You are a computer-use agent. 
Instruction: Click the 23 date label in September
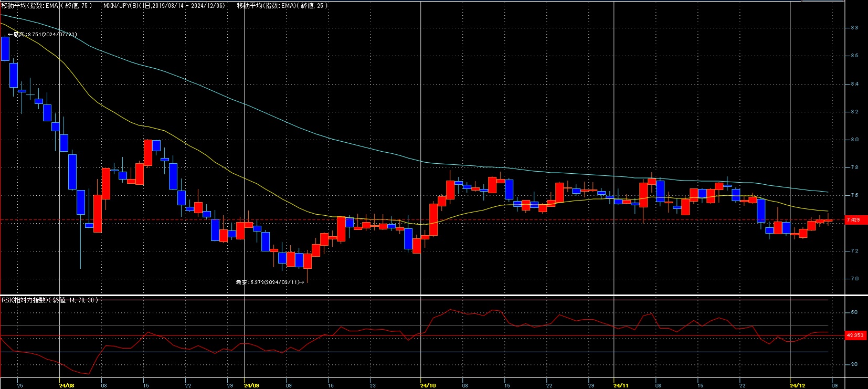click(x=373, y=385)
